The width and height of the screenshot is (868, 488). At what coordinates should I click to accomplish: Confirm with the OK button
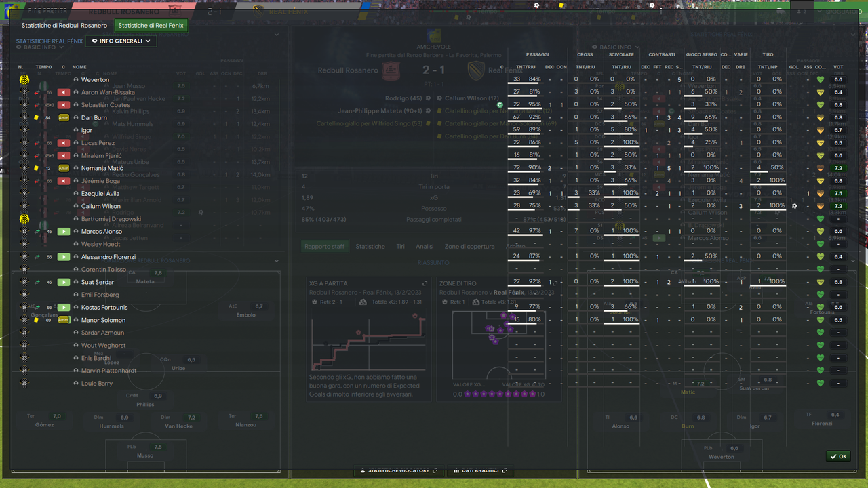pyautogui.click(x=838, y=456)
